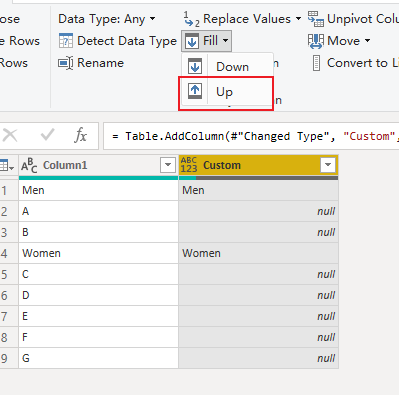
Task: Select the Column1 header
Action: [98, 165]
